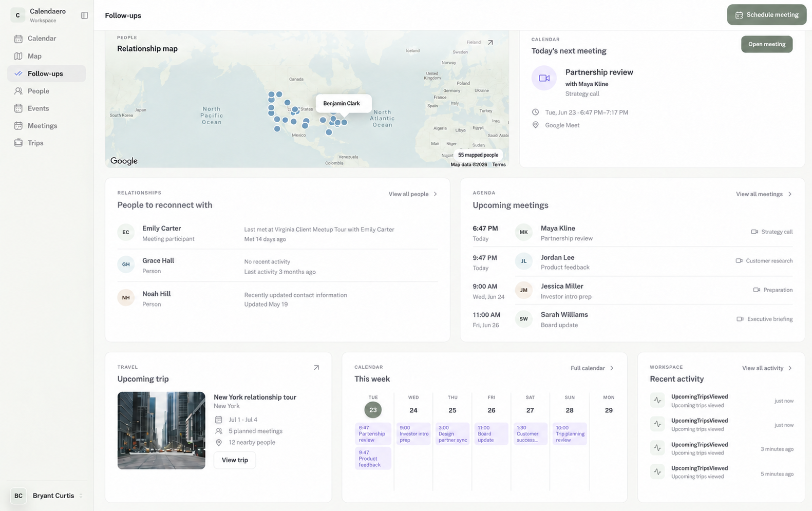812x511 pixels.
Task: Select Wednesday 24 in the week calendar
Action: pyautogui.click(x=413, y=410)
